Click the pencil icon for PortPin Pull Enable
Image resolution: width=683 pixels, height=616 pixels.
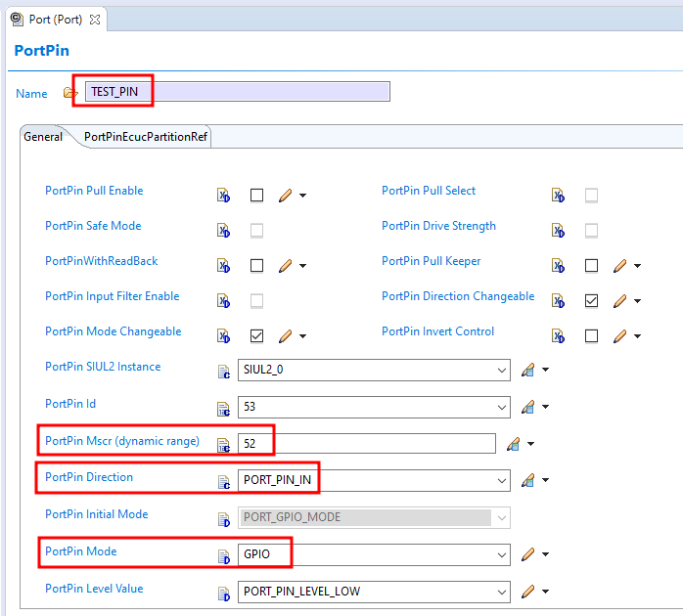click(x=285, y=196)
